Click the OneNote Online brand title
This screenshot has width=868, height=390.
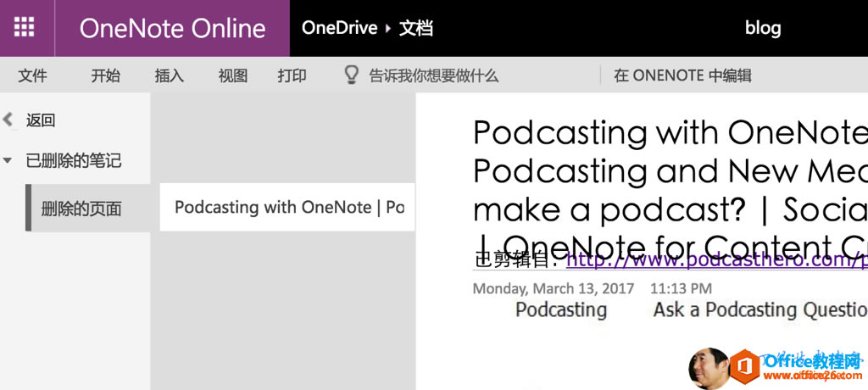click(172, 28)
